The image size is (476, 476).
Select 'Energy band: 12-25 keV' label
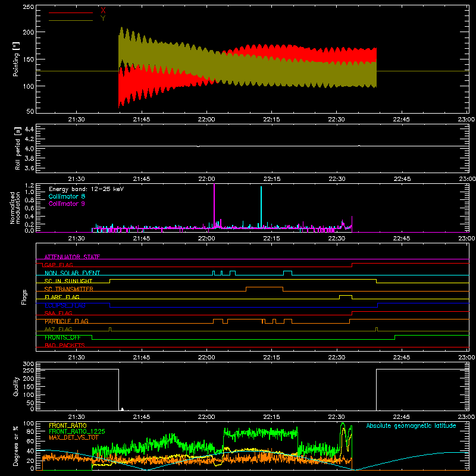(86, 189)
